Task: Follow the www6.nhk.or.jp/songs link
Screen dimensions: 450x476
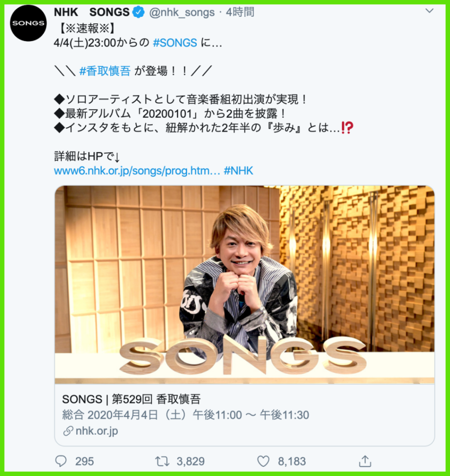Action: pyautogui.click(x=137, y=171)
